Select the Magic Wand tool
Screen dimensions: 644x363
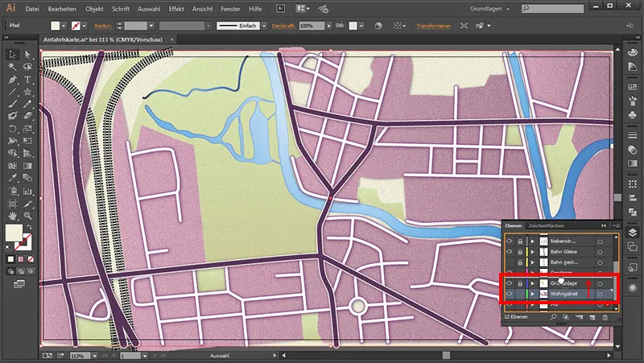click(x=12, y=67)
